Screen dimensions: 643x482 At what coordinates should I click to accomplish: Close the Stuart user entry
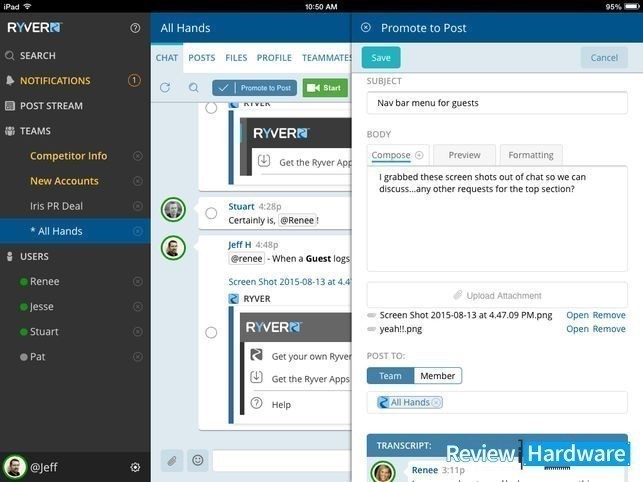pyautogui.click(x=138, y=331)
